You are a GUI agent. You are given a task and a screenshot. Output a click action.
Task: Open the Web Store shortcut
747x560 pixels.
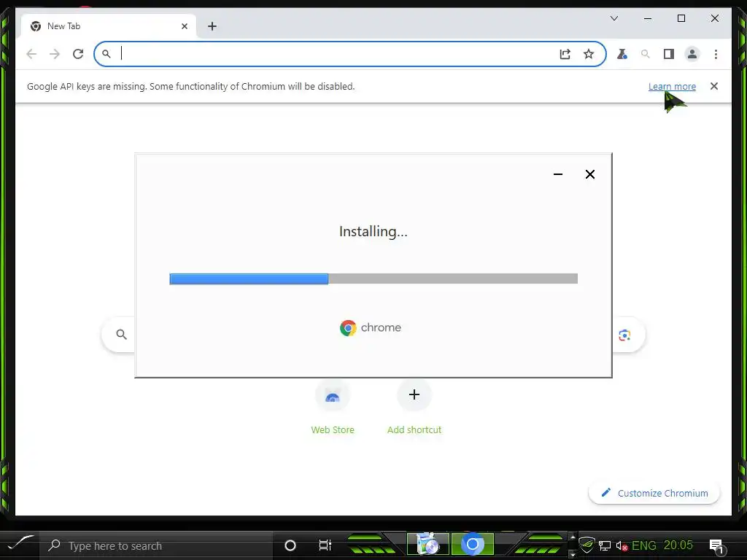(333, 408)
